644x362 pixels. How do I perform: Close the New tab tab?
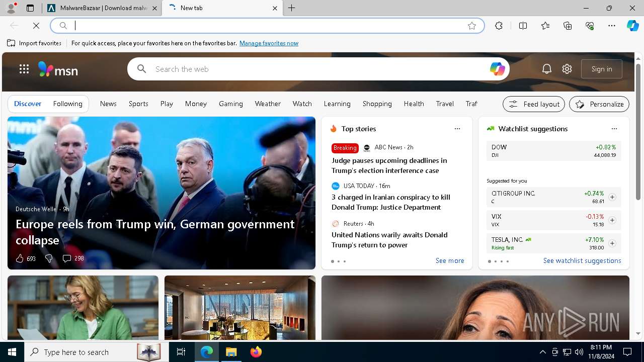[x=275, y=8]
